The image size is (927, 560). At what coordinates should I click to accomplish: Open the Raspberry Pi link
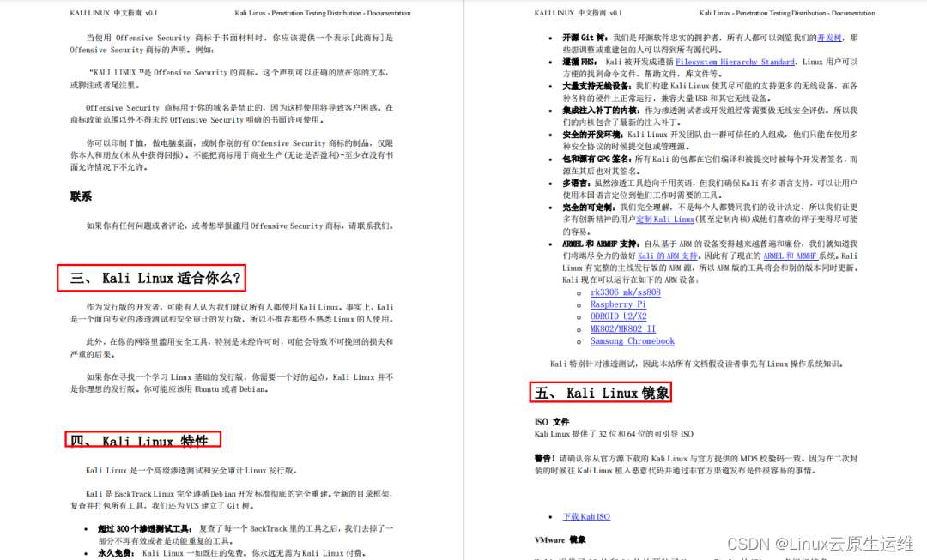click(x=618, y=304)
